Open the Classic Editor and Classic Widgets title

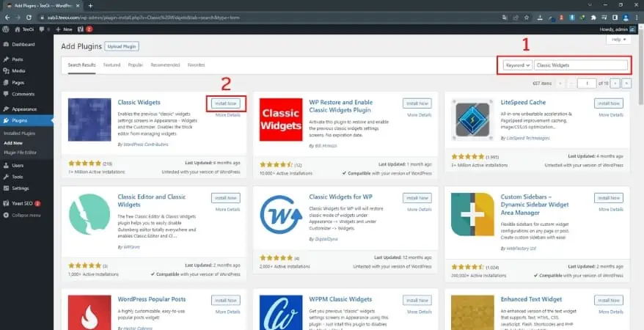152,201
